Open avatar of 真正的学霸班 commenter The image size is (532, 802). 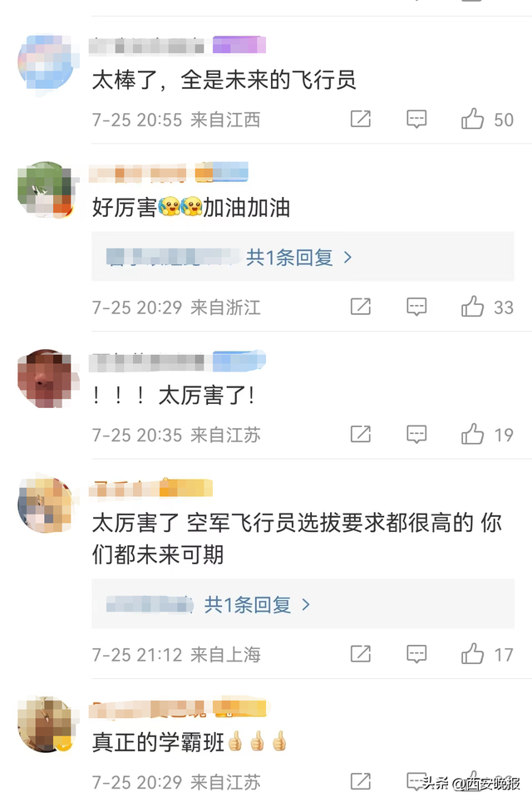pyautogui.click(x=47, y=724)
